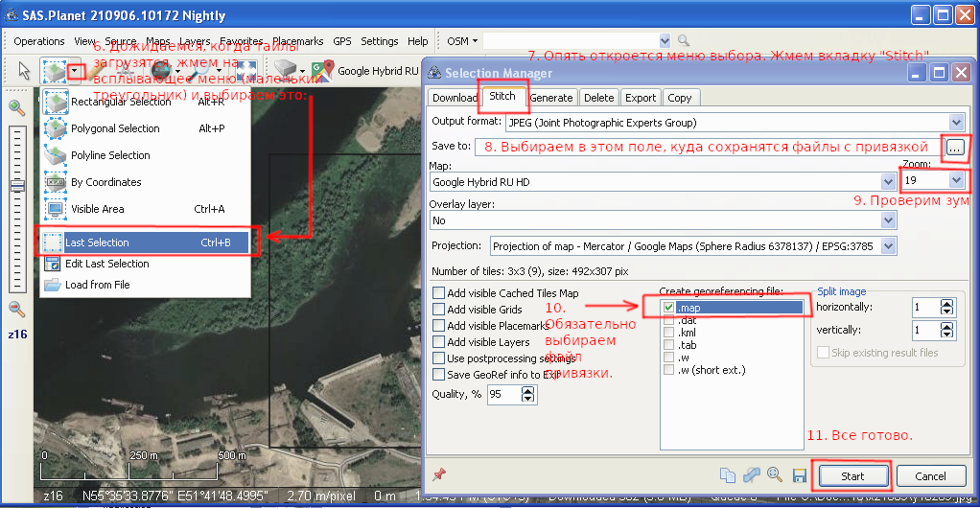The width and height of the screenshot is (980, 508).
Task: Click the Cancel button
Action: click(x=930, y=475)
